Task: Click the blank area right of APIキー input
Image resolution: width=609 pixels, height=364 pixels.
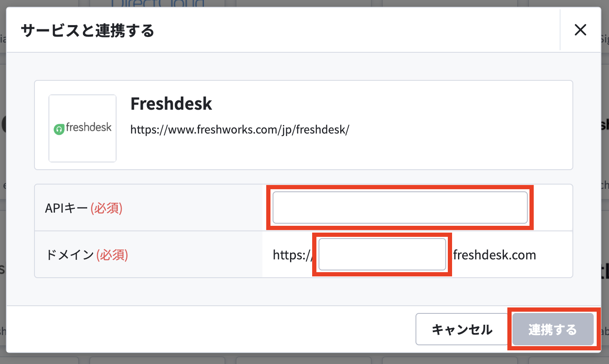Action: pos(553,208)
